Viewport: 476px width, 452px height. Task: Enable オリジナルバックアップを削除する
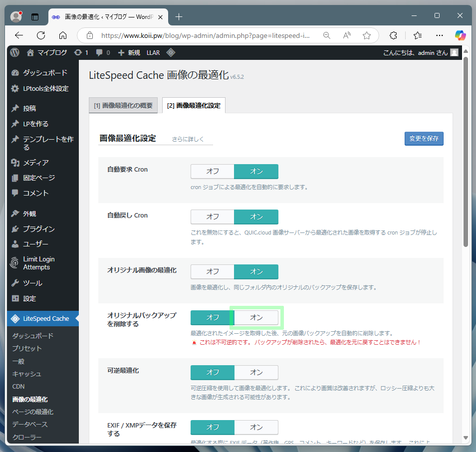click(256, 317)
